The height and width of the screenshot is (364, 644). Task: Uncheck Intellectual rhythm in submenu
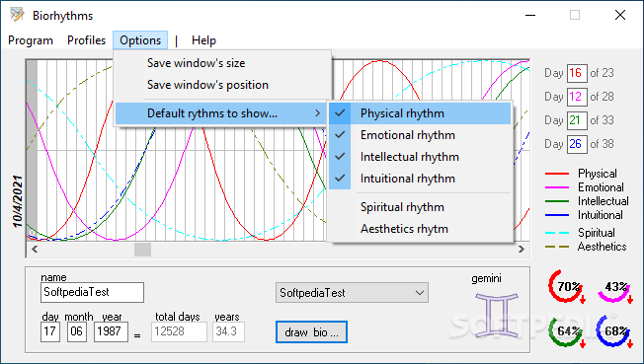(420, 157)
